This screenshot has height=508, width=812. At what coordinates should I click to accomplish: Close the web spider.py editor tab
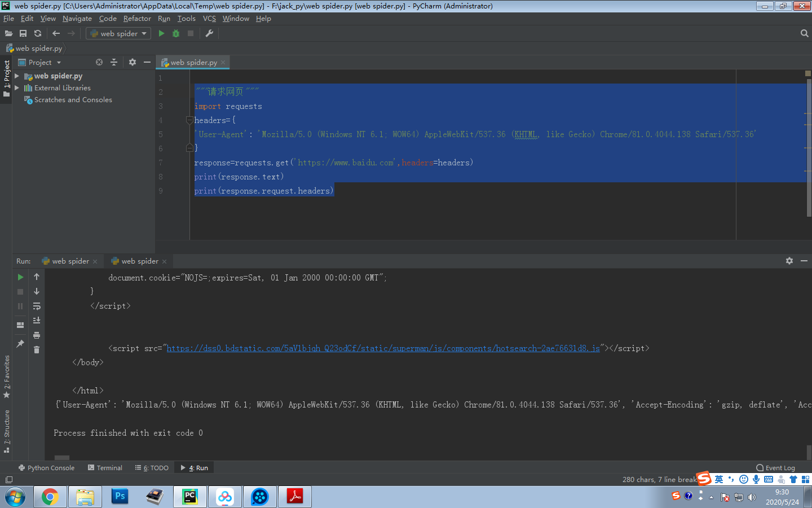coord(223,62)
